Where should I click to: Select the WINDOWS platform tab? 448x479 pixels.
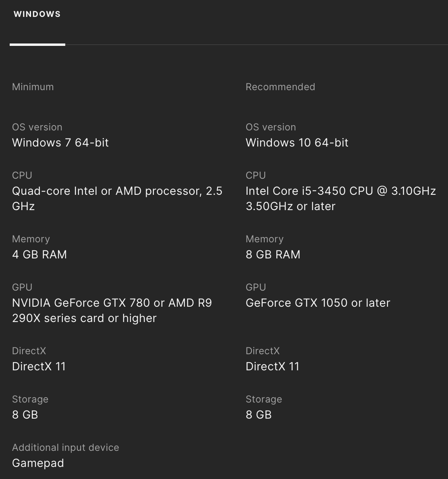[x=37, y=14]
